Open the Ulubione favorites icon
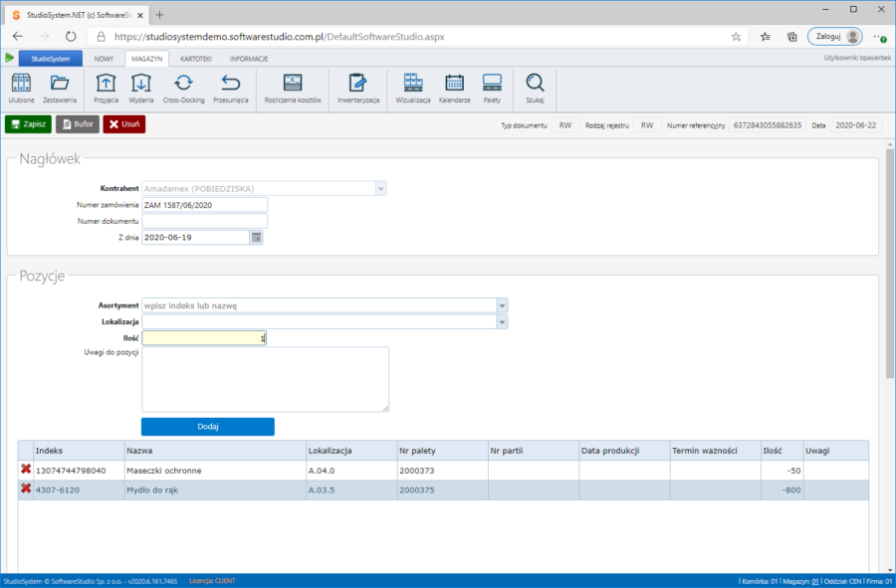 click(x=21, y=88)
